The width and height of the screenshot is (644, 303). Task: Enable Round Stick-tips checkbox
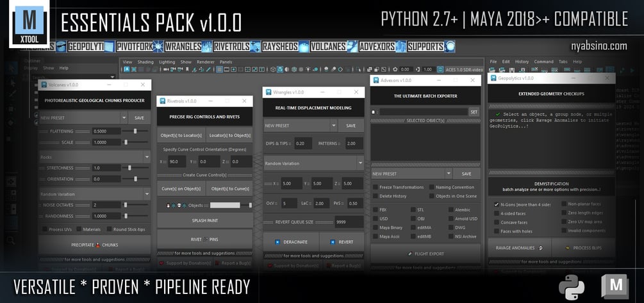pyautogui.click(x=110, y=229)
